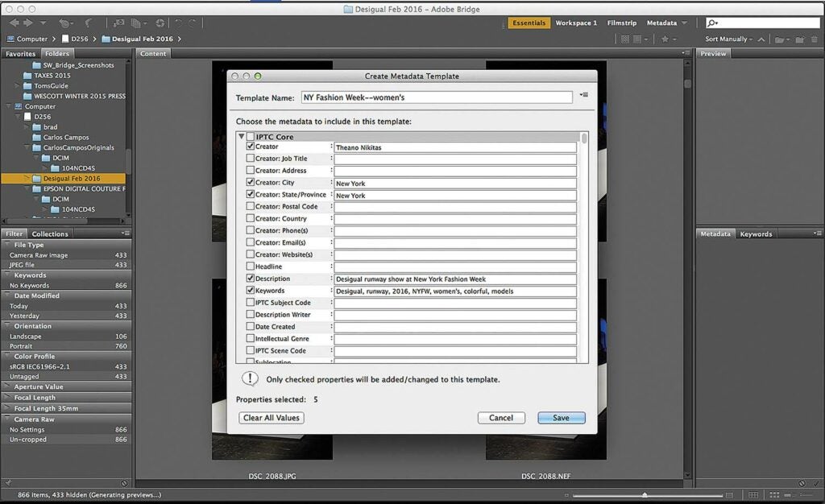Click the Template Name input field
This screenshot has height=504, width=825.
tap(437, 97)
